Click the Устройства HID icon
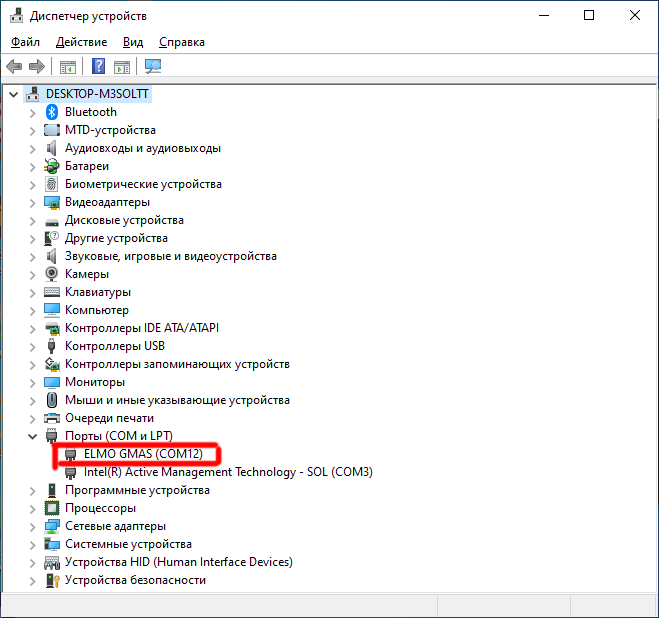The image size is (659, 618). point(52,562)
